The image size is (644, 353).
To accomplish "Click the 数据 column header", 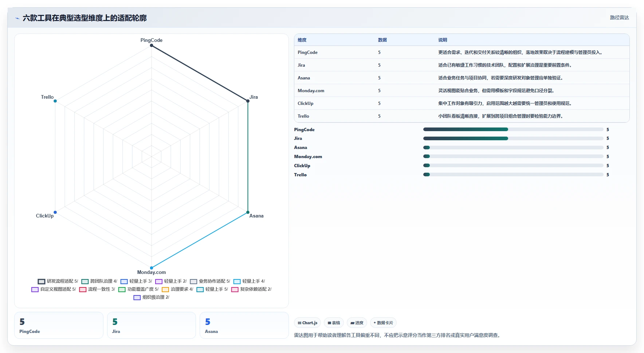I will (382, 40).
